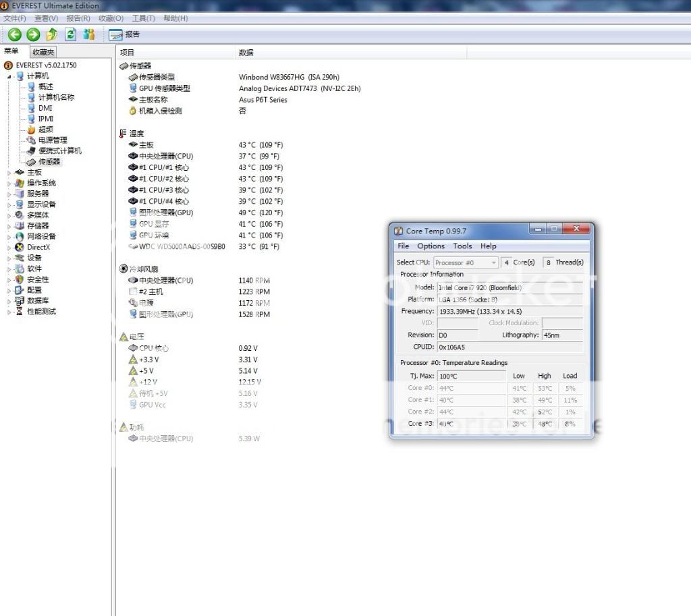Screen dimensions: 691x616
Task: Expand the 存储器 storage tree node
Action: [9, 226]
